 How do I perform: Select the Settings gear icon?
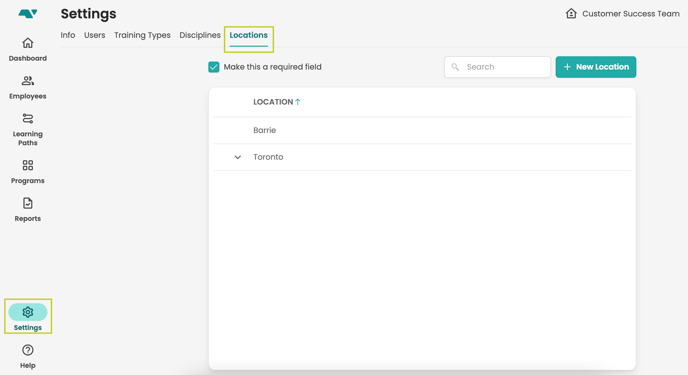tap(28, 312)
